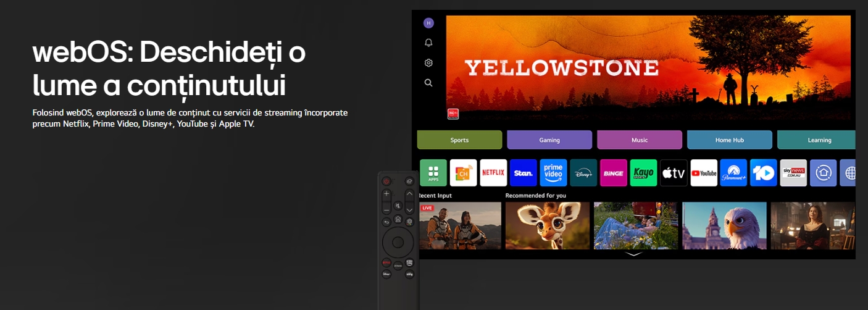This screenshot has height=310, width=868.
Task: Tap the channel down arrow on remote
Action: (x=409, y=210)
